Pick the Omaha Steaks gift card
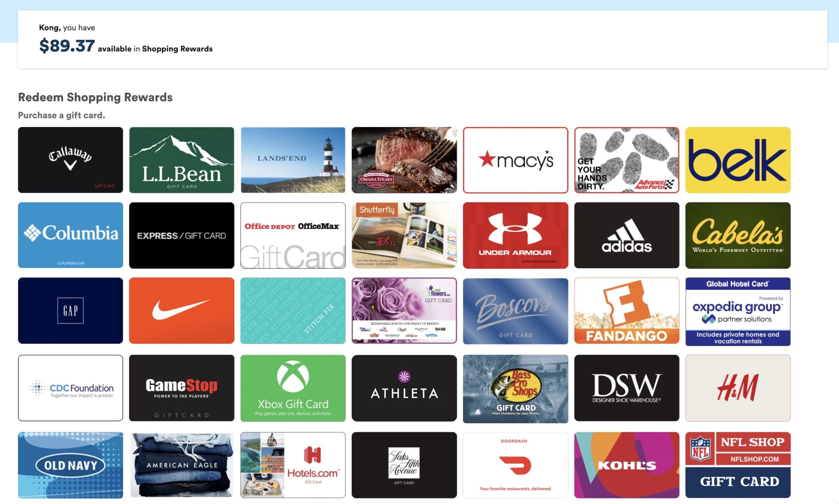This screenshot has width=839, height=504. [x=404, y=160]
